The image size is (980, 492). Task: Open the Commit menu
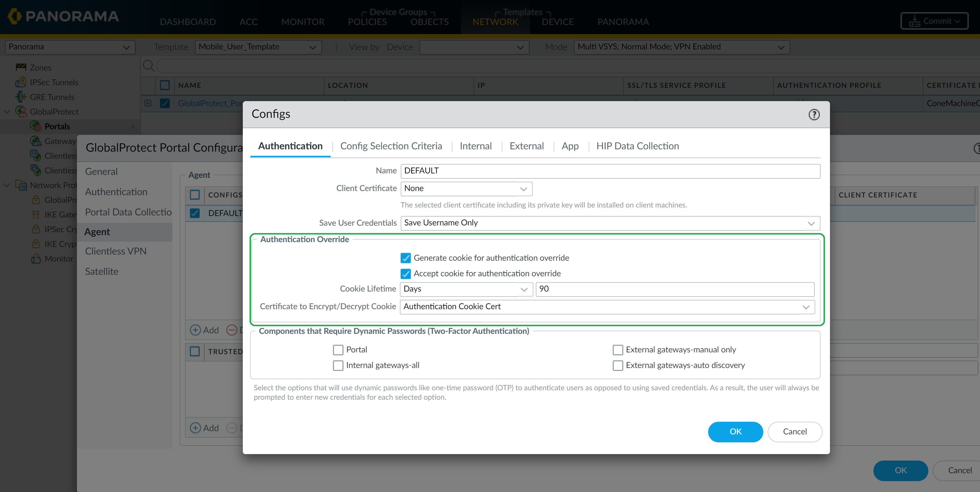tap(934, 21)
